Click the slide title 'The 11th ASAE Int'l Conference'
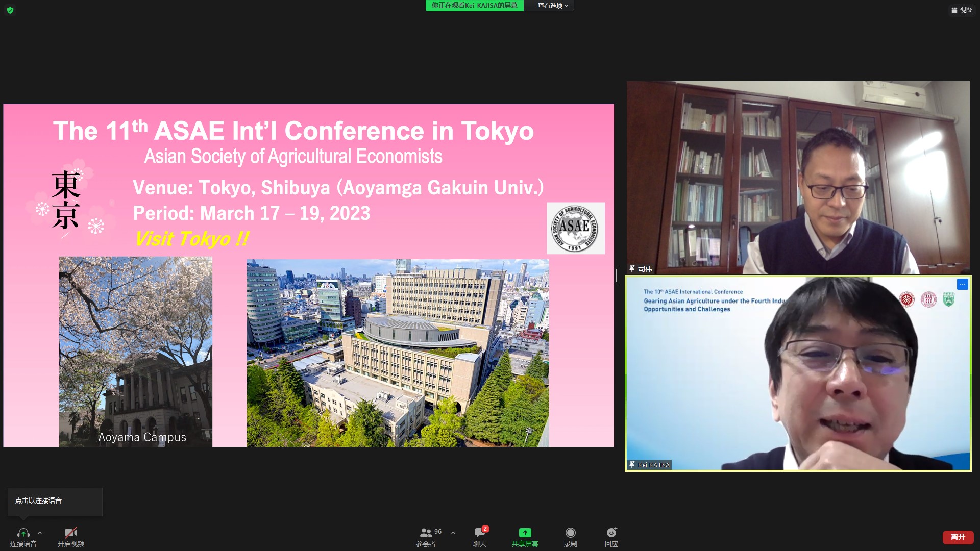 tap(293, 131)
